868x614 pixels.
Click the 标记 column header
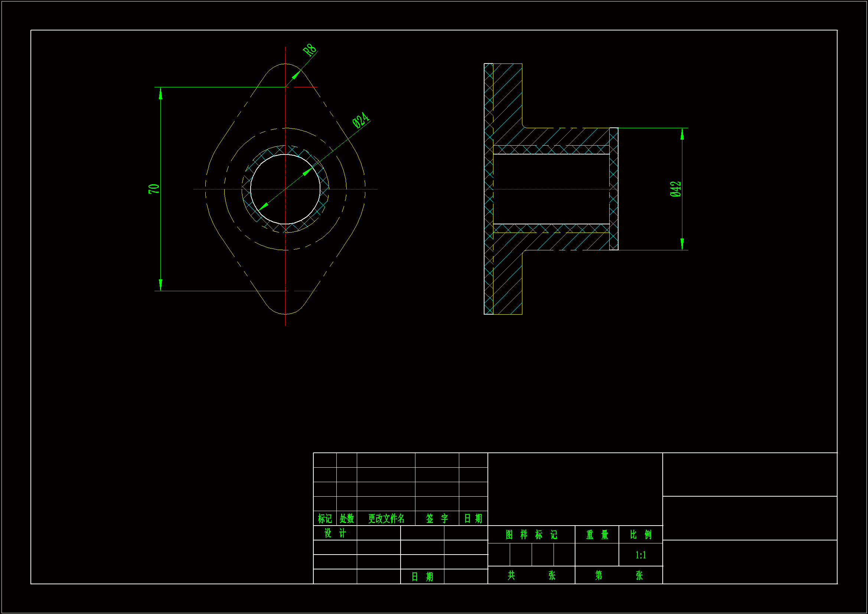325,519
